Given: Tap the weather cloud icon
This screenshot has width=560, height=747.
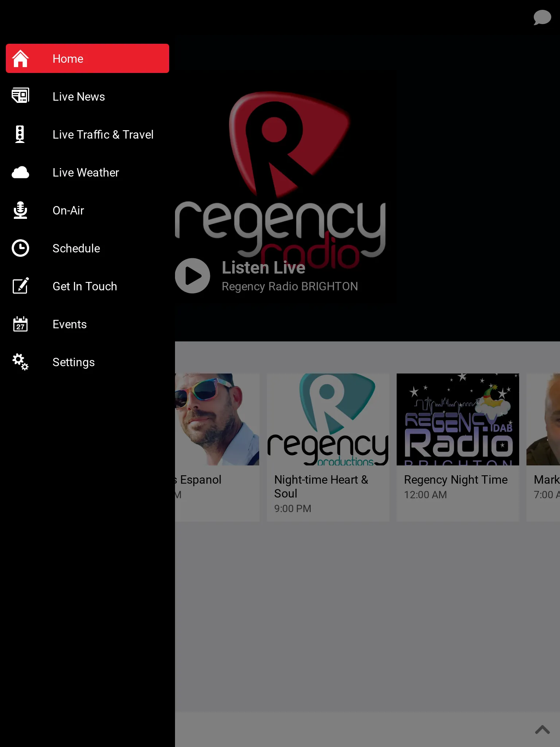Looking at the screenshot, I should pyautogui.click(x=20, y=172).
